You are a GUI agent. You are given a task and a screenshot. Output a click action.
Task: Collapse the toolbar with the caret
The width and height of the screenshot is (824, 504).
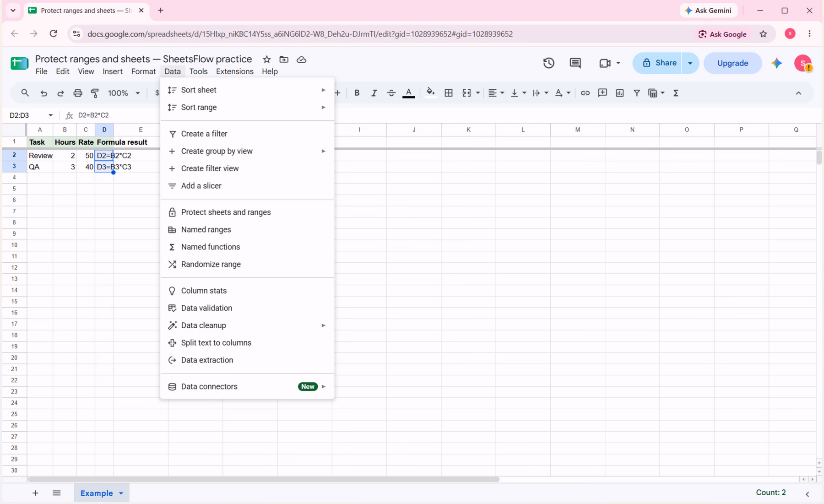(x=798, y=93)
